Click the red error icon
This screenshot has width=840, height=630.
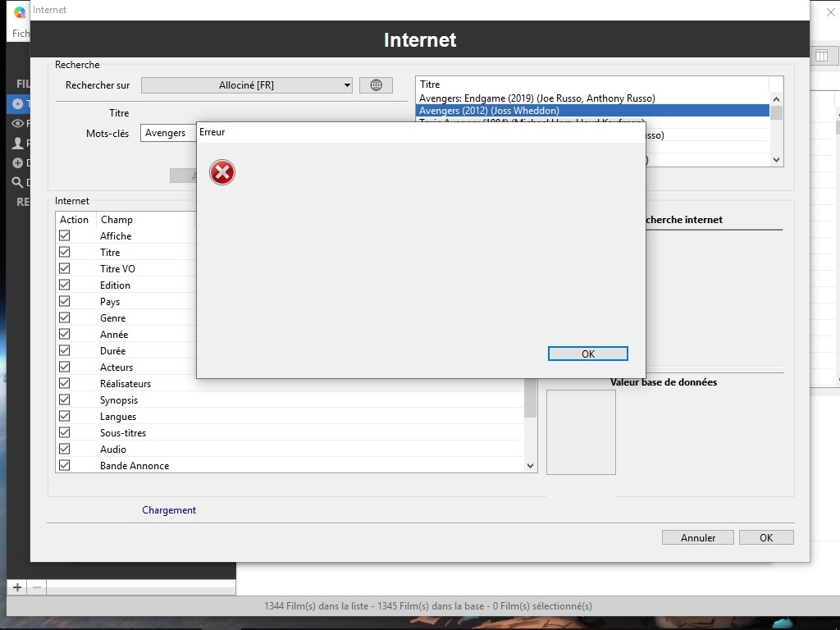click(x=221, y=172)
